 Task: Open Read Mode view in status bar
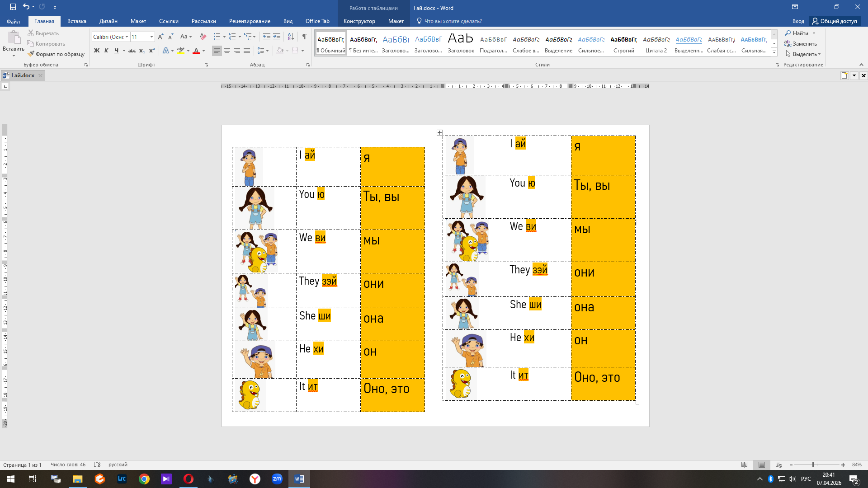click(x=745, y=465)
